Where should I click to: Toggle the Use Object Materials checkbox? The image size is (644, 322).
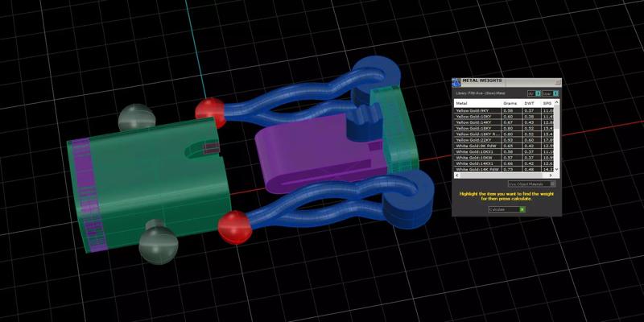(553, 184)
